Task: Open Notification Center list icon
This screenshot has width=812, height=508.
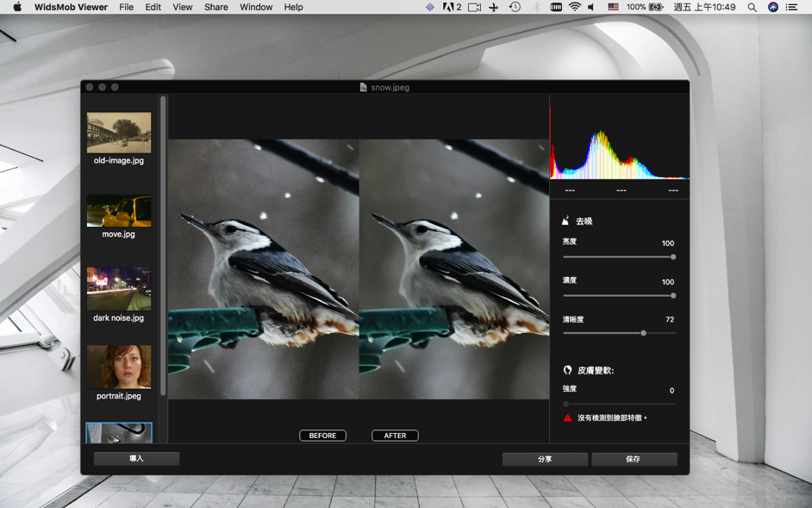Action: 791,7
